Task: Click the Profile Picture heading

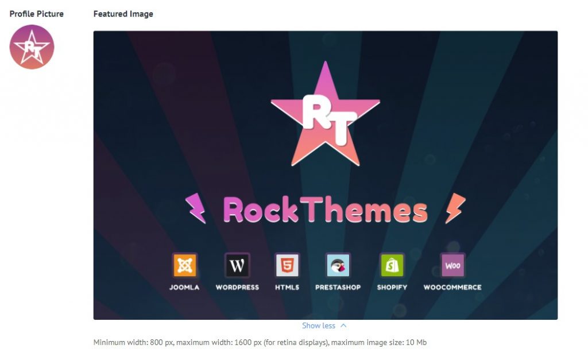Action: [36, 14]
